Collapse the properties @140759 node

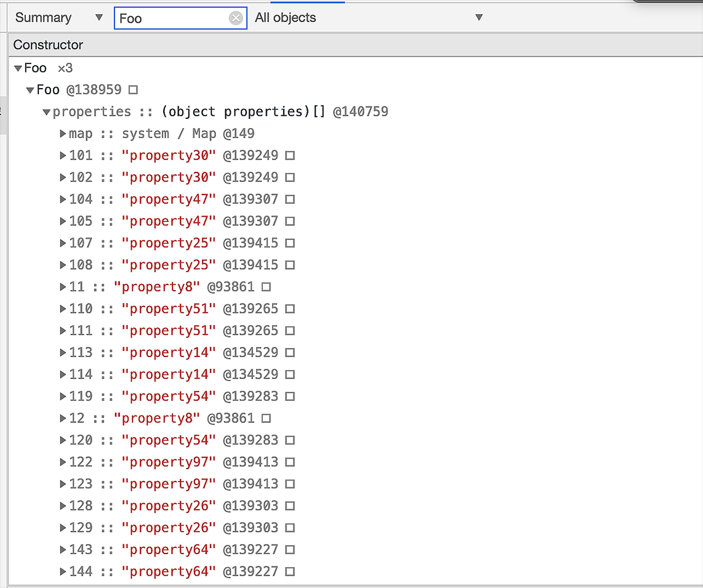(x=46, y=112)
